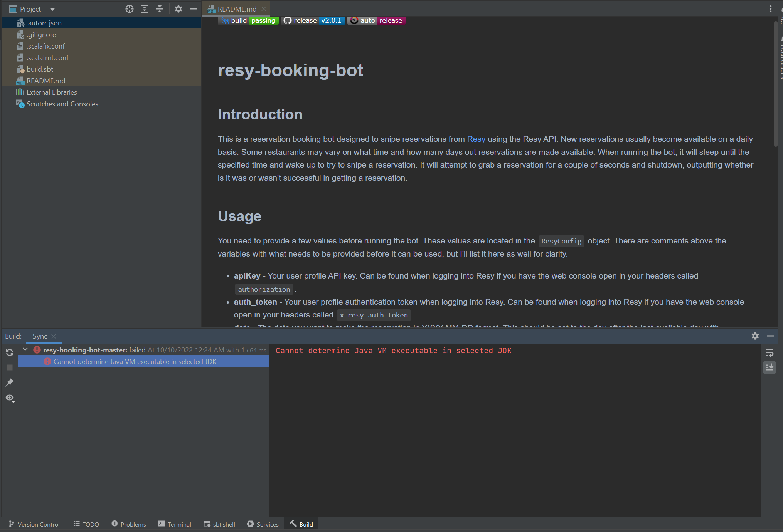Open the Terminal tool window tab
The image size is (783, 532).
coord(175,524)
